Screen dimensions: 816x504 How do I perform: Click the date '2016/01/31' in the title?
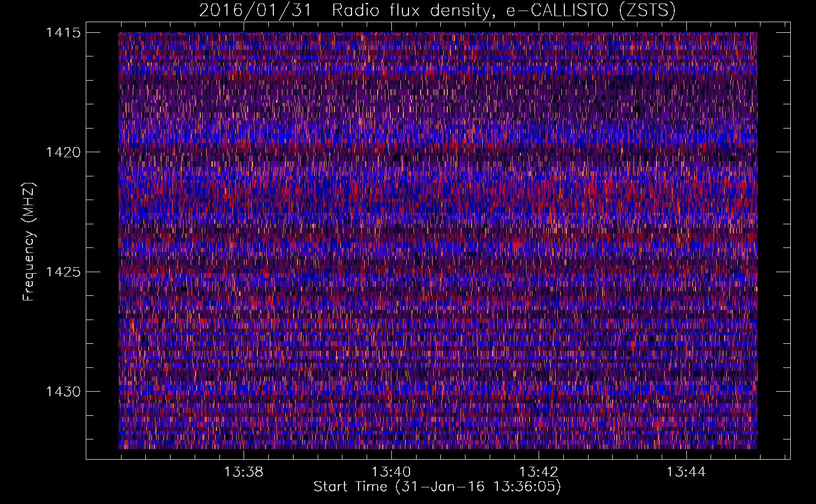(x=256, y=10)
